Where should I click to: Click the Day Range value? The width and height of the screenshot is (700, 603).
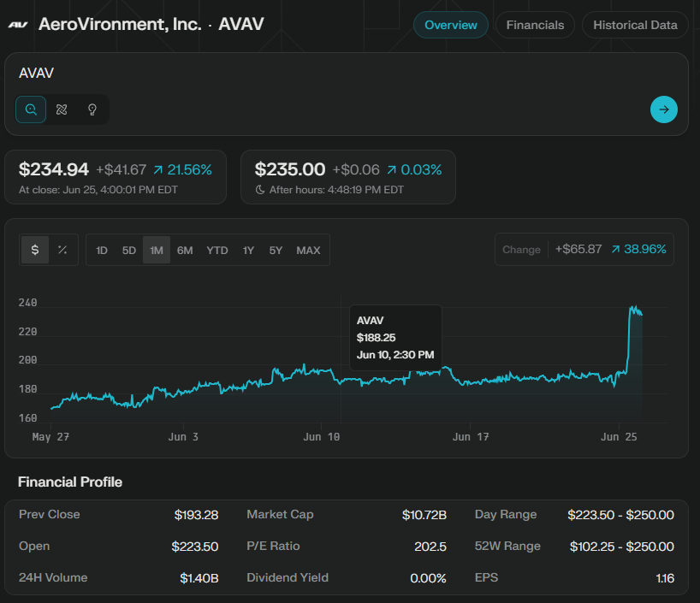click(620, 515)
